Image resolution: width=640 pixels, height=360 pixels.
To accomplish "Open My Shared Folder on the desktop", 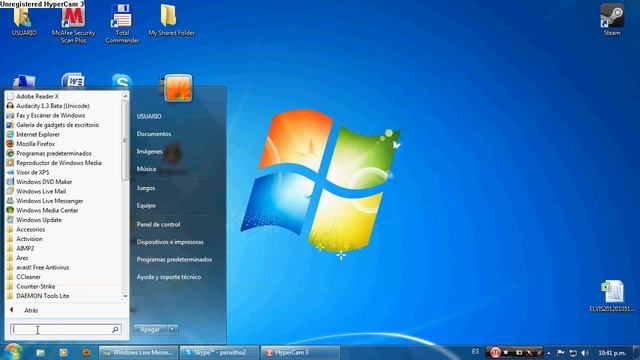I will [x=171, y=20].
